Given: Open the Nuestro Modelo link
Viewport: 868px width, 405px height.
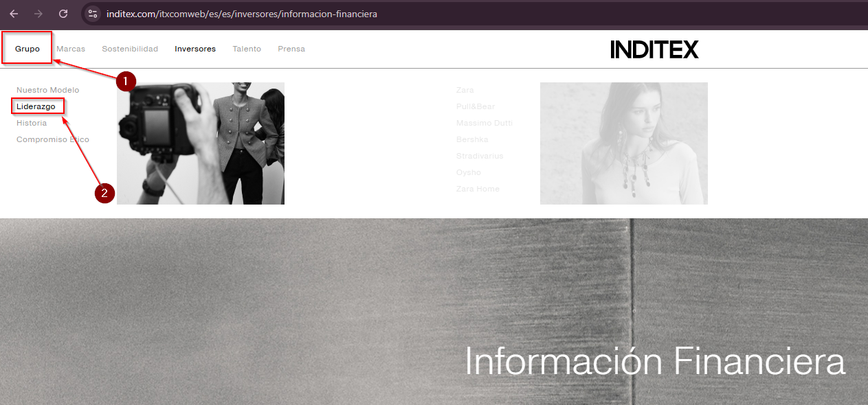Looking at the screenshot, I should click(48, 90).
